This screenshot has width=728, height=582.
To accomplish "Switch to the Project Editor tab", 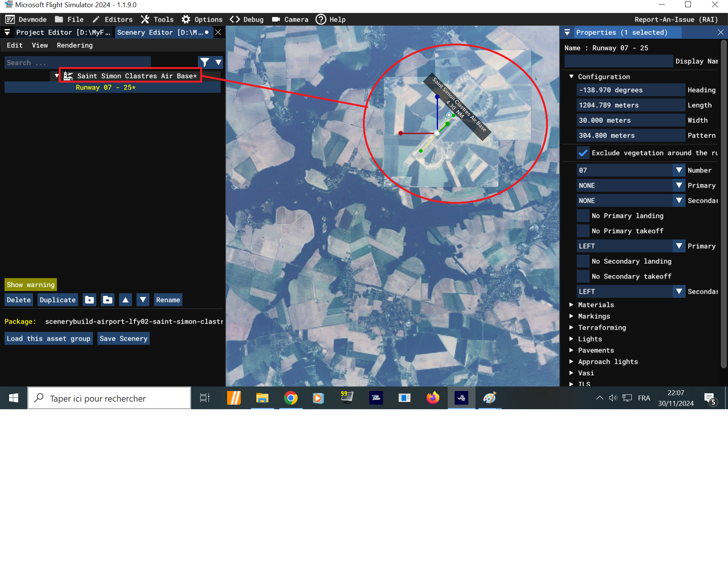I will (63, 33).
